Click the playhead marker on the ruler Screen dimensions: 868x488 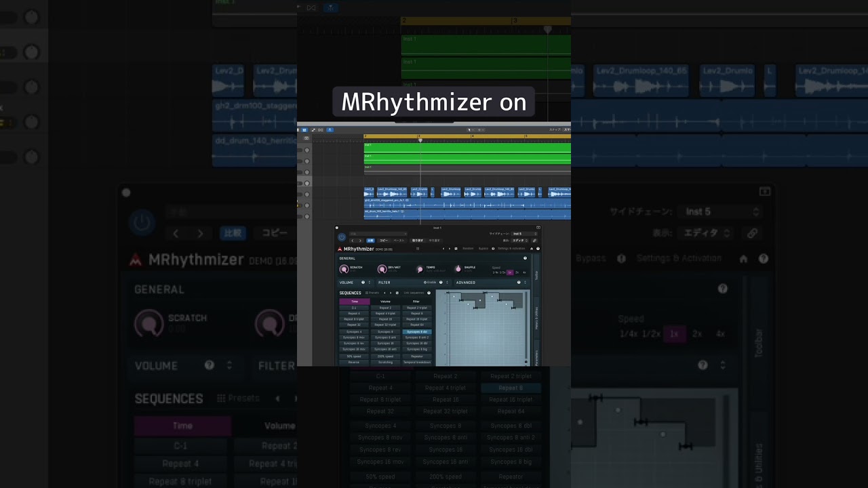point(420,140)
